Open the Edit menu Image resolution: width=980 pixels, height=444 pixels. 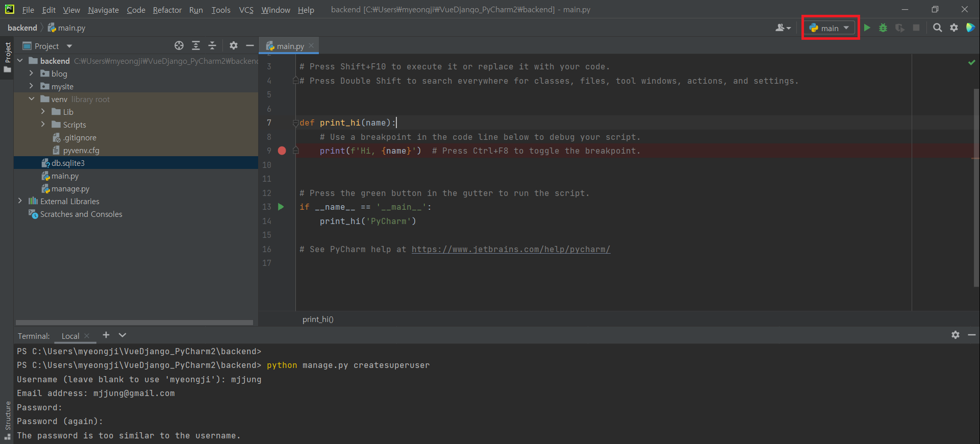[x=49, y=10]
